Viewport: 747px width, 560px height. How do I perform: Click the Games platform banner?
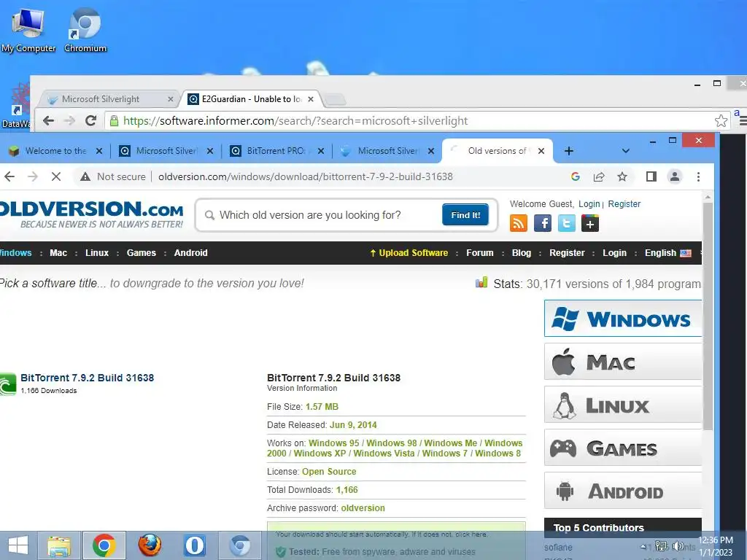click(623, 448)
